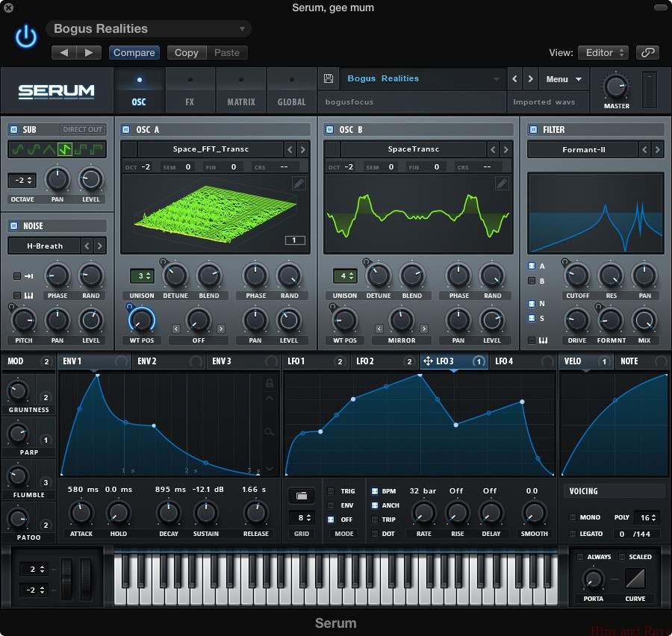Image resolution: width=672 pixels, height=636 pixels.
Task: Click the power button in the top-left corner
Action: click(25, 36)
